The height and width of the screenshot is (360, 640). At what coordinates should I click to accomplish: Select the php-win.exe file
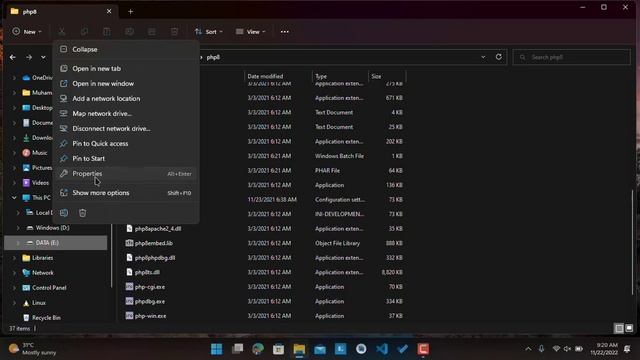[150, 316]
